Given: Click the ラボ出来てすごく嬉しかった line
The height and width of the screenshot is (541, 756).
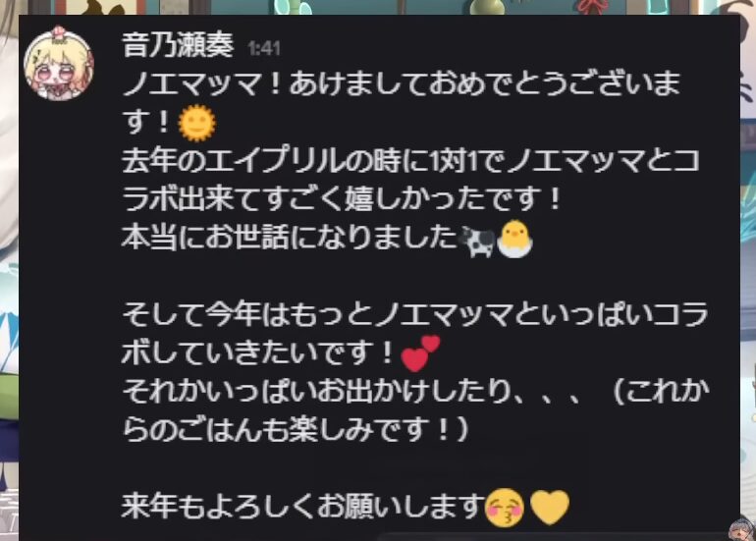Looking at the screenshot, I should 342,199.
